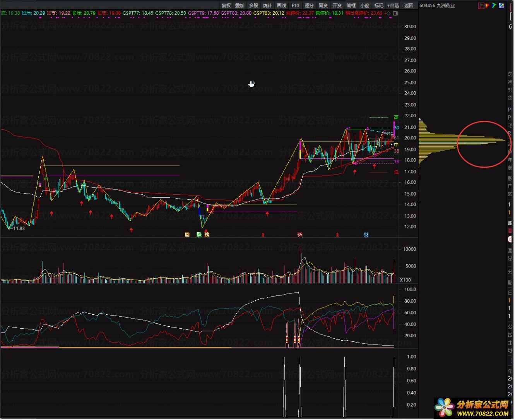Click the GSPT78: 20.50 indicator value
This screenshot has width=515, height=420.
171,13
